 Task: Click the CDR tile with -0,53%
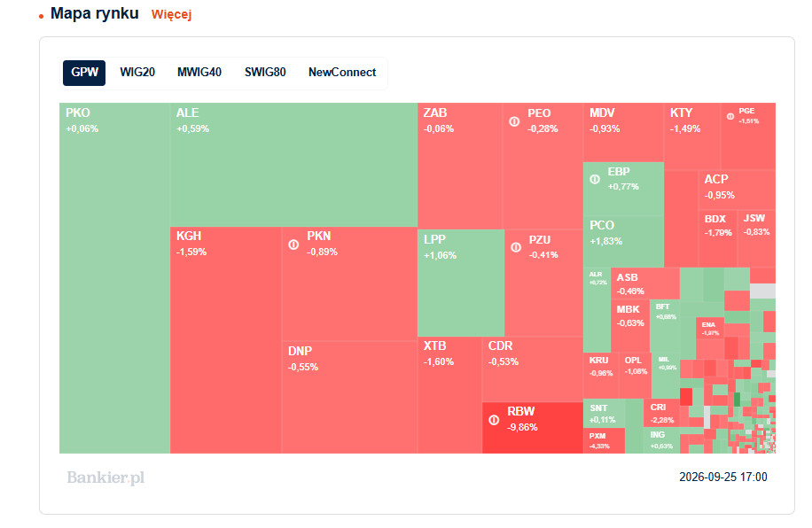[x=533, y=369]
